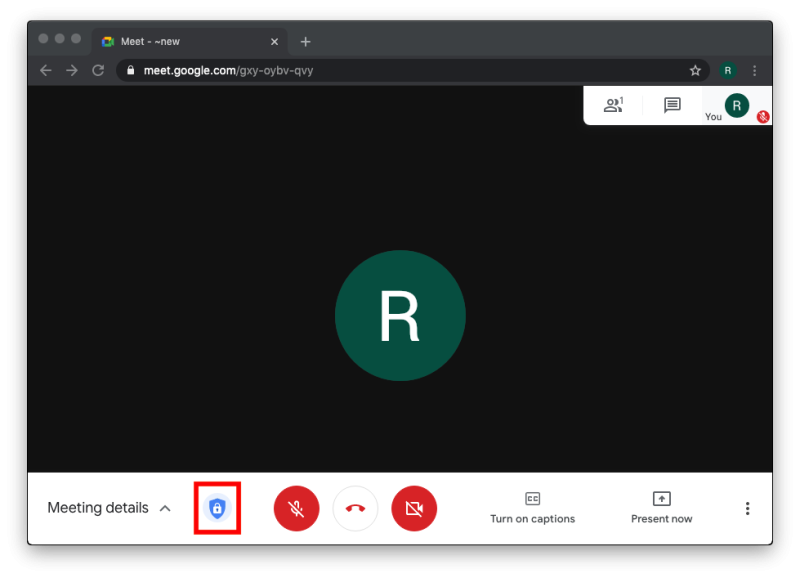Select your self-view thumbnail labeled You

(736, 105)
